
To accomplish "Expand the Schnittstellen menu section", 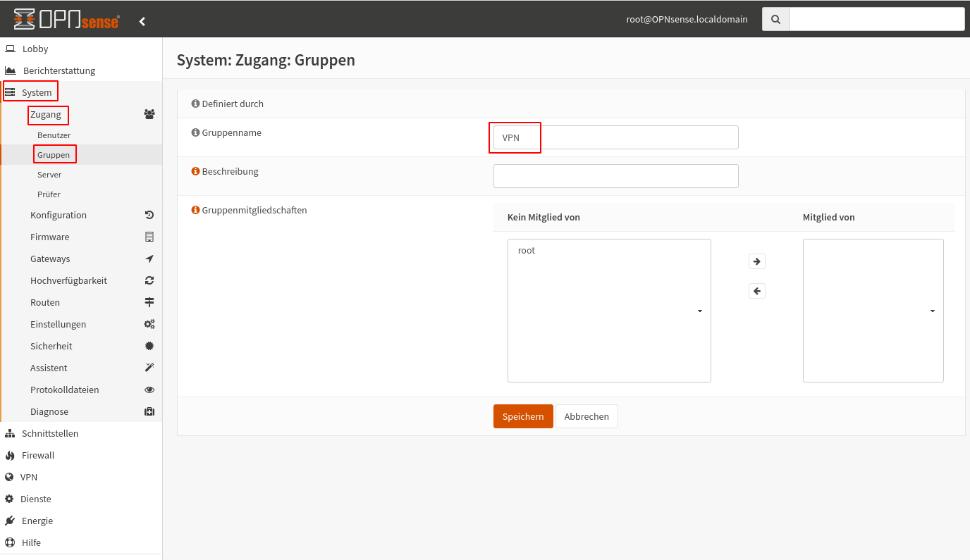I will tap(49, 433).
